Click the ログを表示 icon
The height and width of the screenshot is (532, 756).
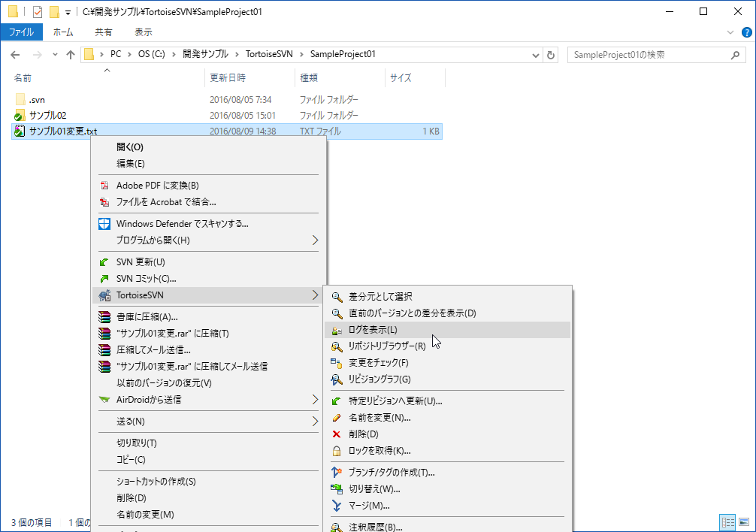[337, 330]
